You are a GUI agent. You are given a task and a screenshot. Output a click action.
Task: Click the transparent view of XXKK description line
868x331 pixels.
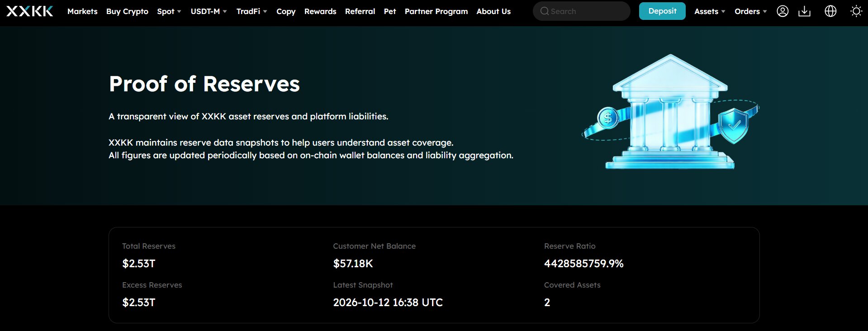pyautogui.click(x=248, y=117)
